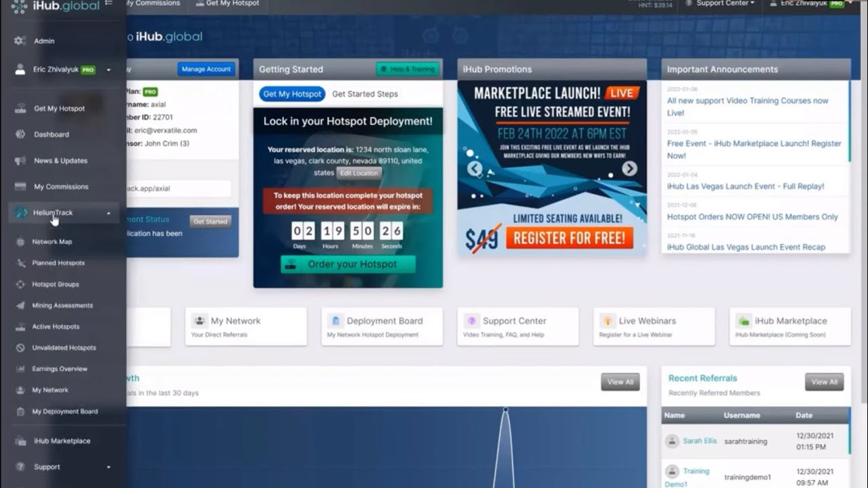
Task: Click the Get My Hotspot sidebar icon
Action: click(x=20, y=108)
